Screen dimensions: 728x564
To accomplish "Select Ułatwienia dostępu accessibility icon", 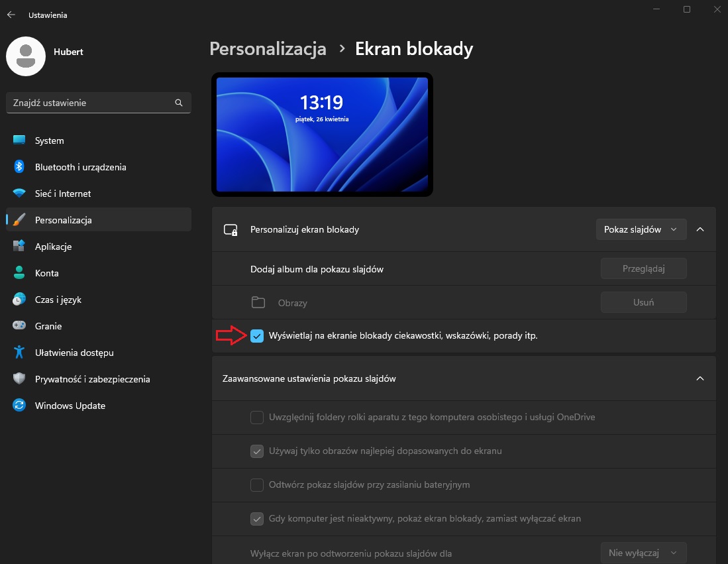I will (19, 353).
